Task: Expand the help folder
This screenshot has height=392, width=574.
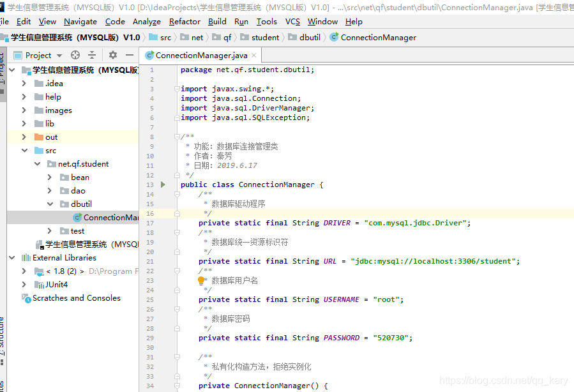Action: tap(24, 97)
